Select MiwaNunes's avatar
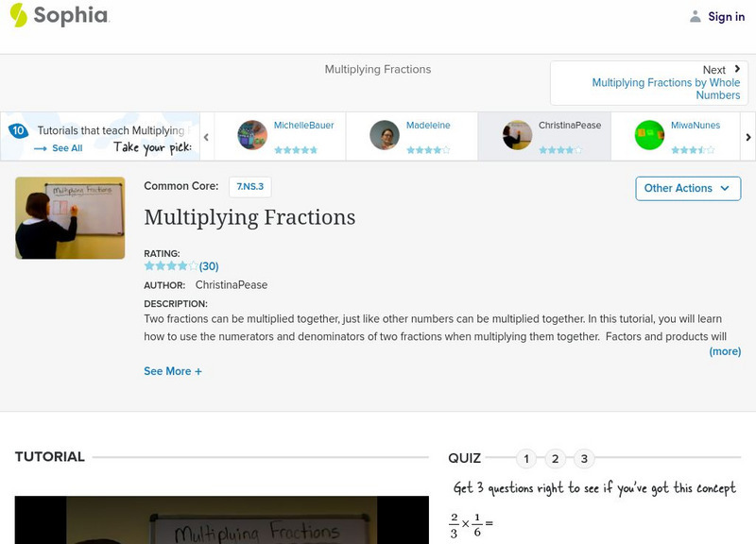Viewport: 756px width, 544px height. coord(648,132)
